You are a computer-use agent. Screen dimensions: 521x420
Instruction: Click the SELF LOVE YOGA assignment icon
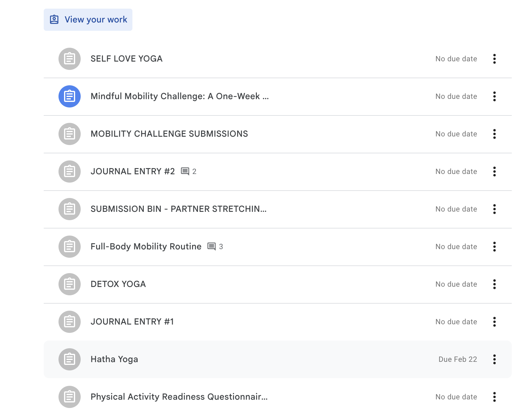(70, 59)
